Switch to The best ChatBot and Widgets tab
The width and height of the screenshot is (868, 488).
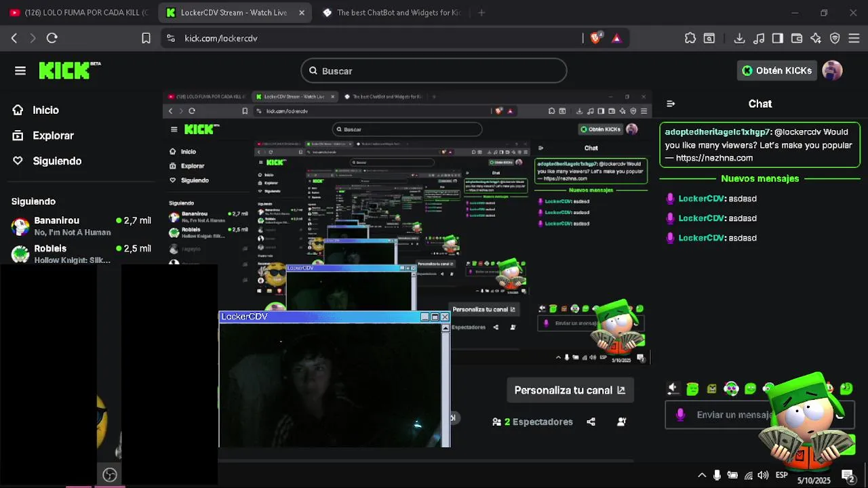tap(393, 13)
